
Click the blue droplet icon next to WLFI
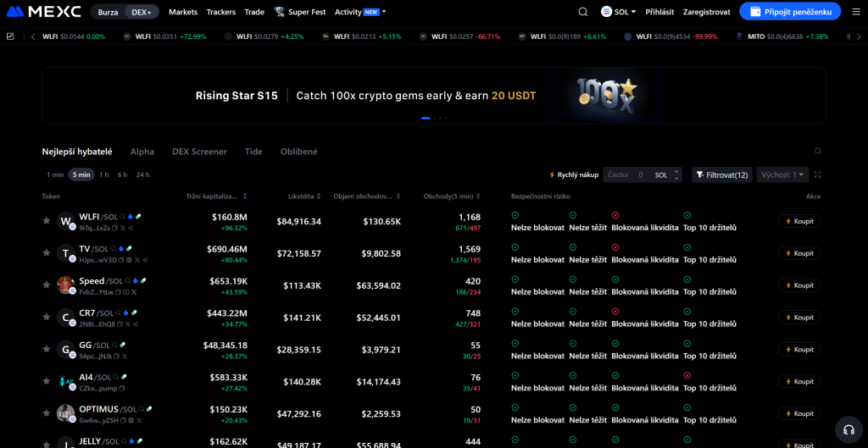130,216
